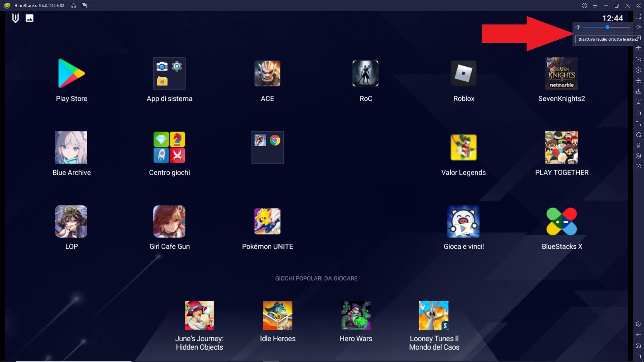This screenshot has width=644, height=362.
Task: Open the eco mode gauge icon
Action: click(x=638, y=167)
